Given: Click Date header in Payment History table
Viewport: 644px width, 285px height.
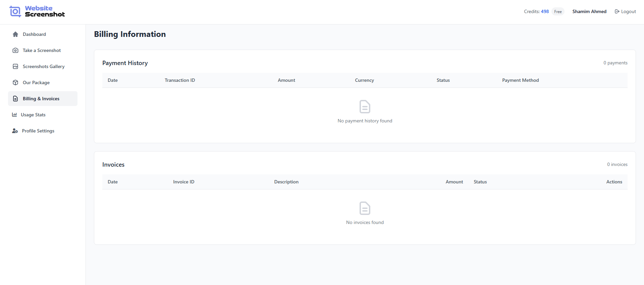Looking at the screenshot, I should click(x=113, y=80).
